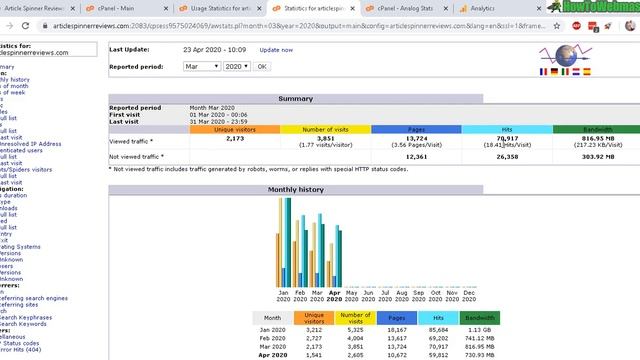Screen dimensions: 640x360
Task: Open the Referring search engines link
Action: pyautogui.click(x=34, y=298)
